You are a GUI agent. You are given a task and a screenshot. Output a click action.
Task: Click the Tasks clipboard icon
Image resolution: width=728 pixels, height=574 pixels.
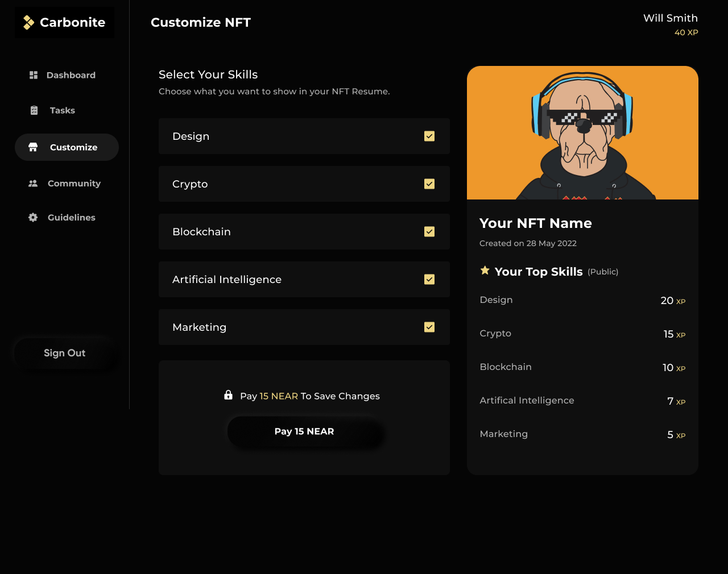coord(34,110)
